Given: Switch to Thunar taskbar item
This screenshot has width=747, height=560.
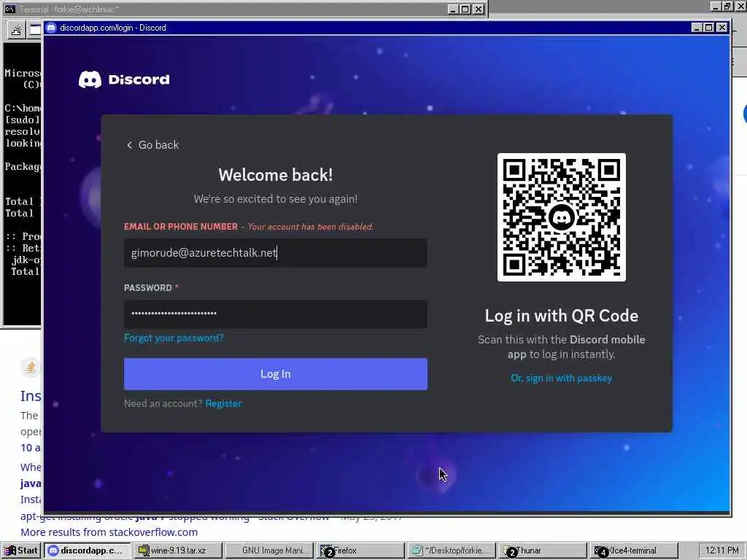Looking at the screenshot, I should 543,551.
